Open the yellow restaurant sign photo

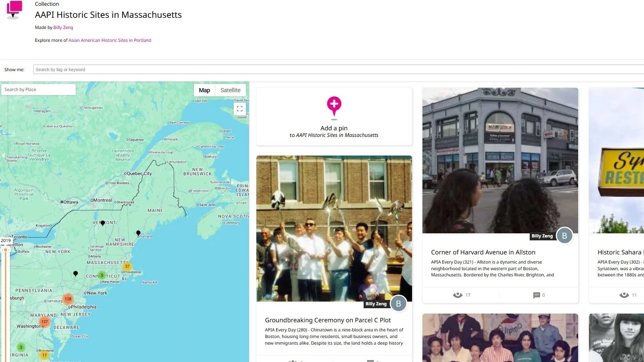point(616,161)
